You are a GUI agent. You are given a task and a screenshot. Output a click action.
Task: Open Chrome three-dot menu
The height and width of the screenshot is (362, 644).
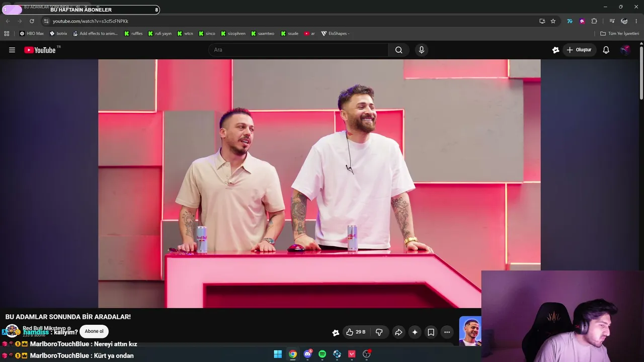point(636,21)
